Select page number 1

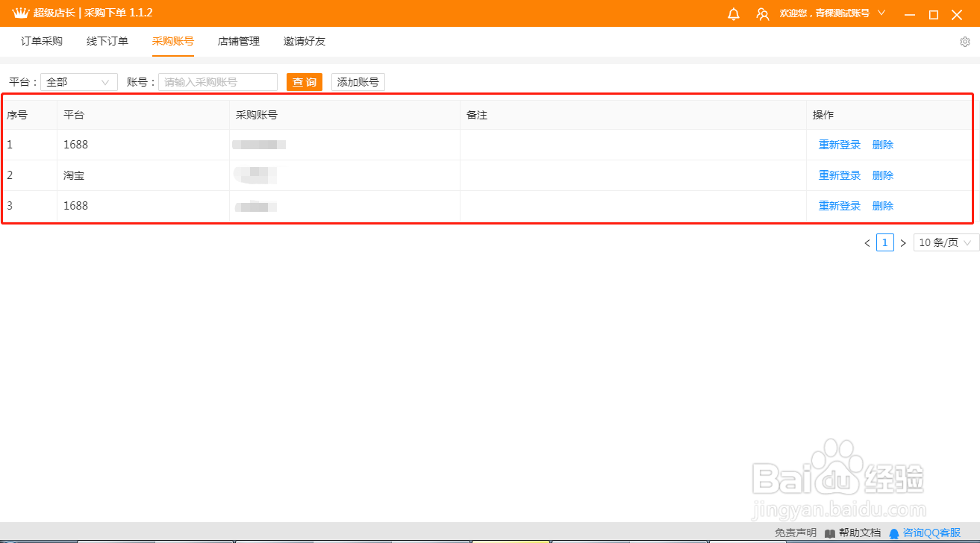pos(885,242)
